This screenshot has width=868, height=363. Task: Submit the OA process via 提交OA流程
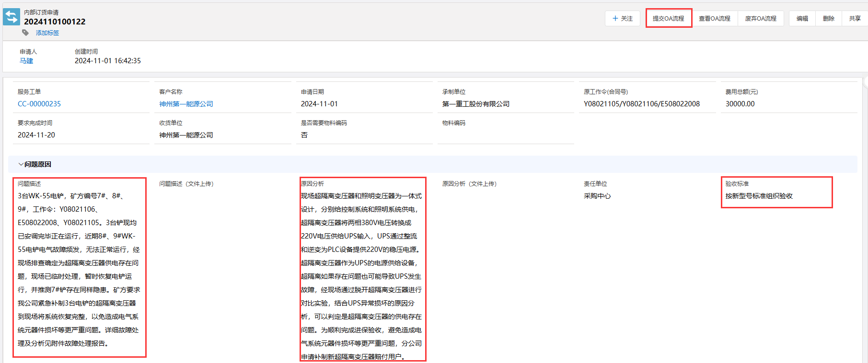click(x=668, y=19)
